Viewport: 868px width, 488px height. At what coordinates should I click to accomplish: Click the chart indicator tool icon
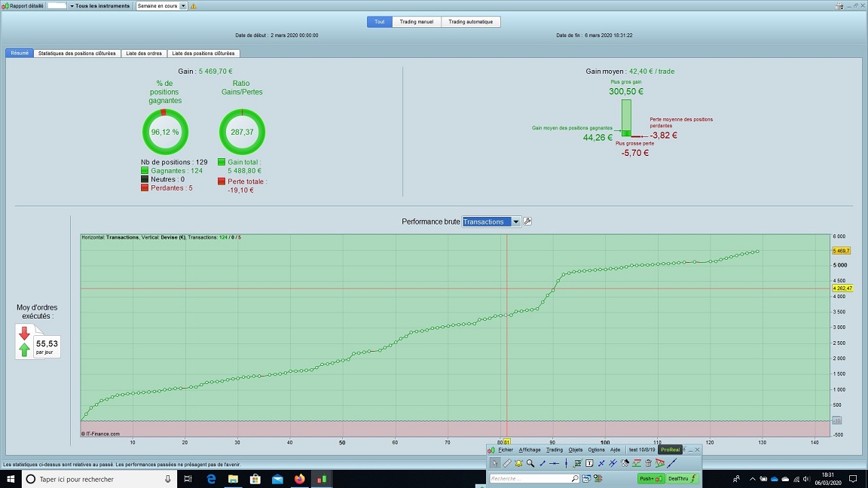pos(577,463)
